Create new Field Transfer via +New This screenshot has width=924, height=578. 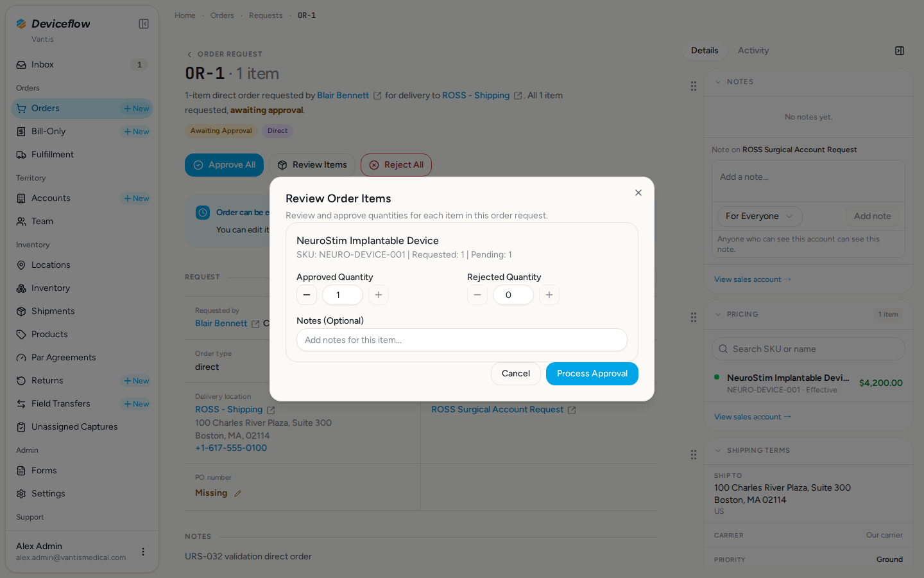click(x=137, y=404)
